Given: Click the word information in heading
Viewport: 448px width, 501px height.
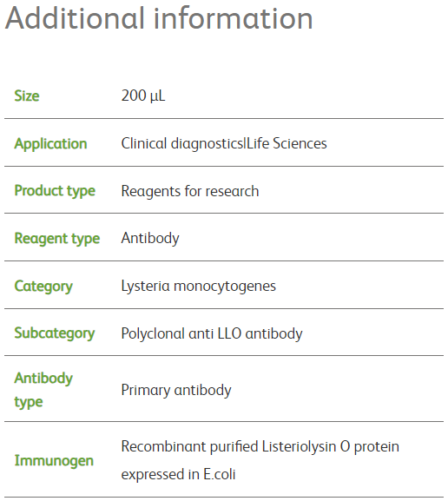Looking at the screenshot, I should click(x=234, y=18).
